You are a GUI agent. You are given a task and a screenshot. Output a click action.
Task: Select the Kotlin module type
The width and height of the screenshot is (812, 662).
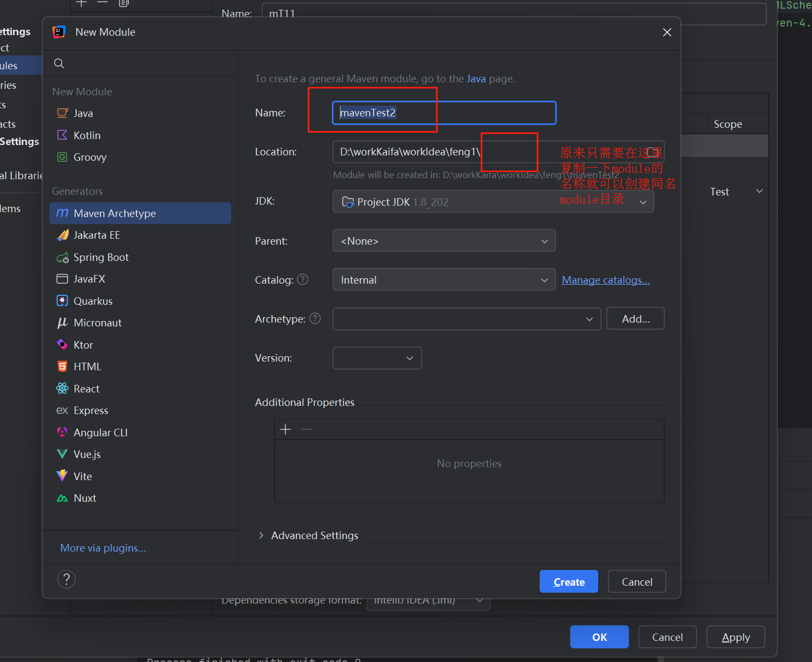(x=140, y=135)
